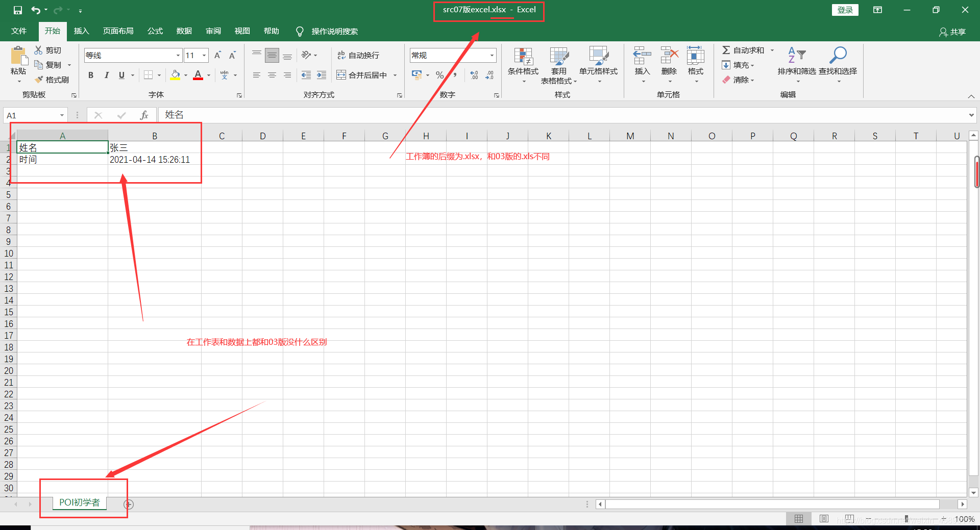Screen dimensions: 980x530
Task: Click the comma style icon
Action: [454, 75]
